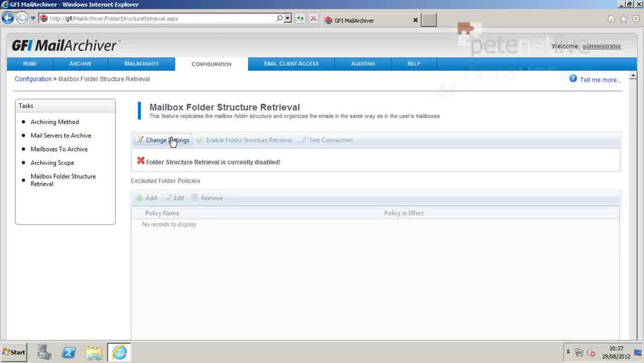Click Internet Explorer taskbar icon

[x=119, y=352]
